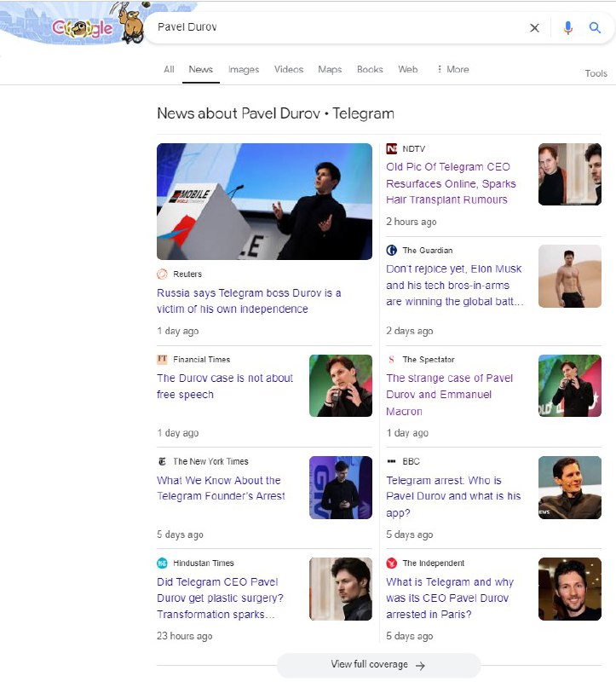
Task: Click the 'BBC' source name
Action: (x=411, y=461)
